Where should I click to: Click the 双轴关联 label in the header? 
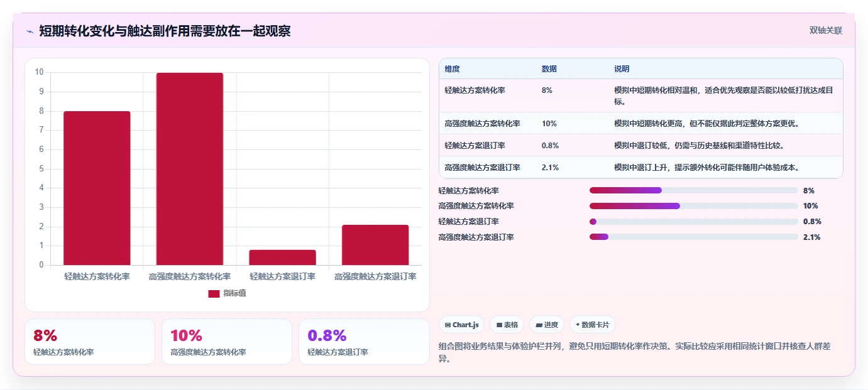[825, 30]
